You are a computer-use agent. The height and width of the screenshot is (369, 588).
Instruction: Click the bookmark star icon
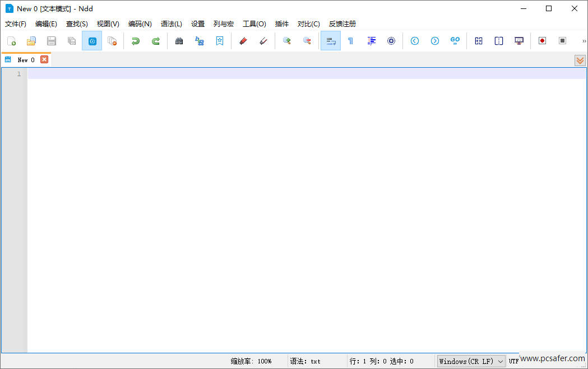(x=220, y=41)
